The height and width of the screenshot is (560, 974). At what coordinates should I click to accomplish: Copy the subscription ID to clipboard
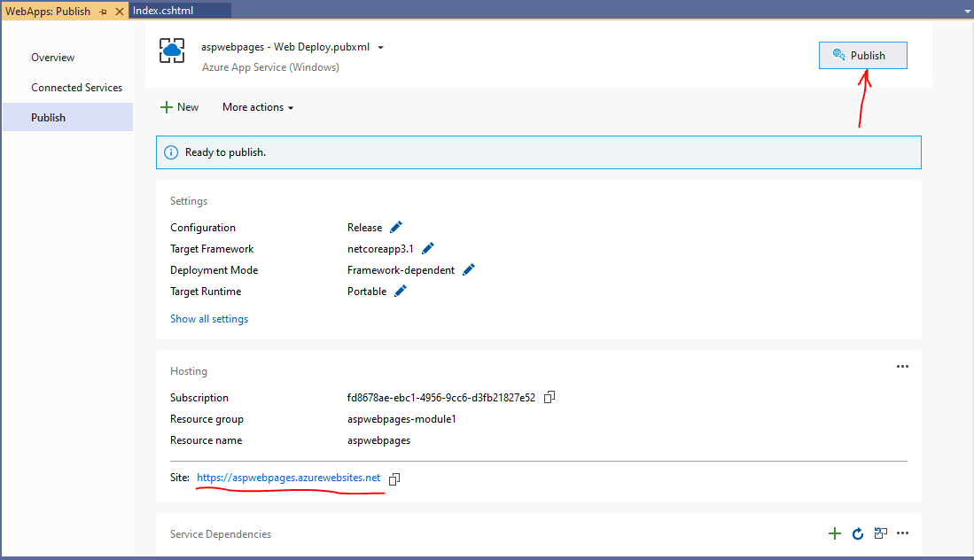click(549, 397)
